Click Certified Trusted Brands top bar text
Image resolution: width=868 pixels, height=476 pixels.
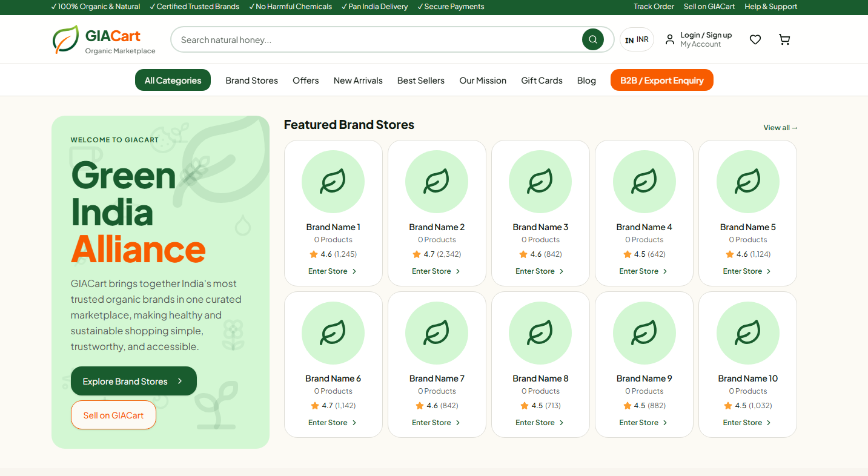[x=194, y=7]
